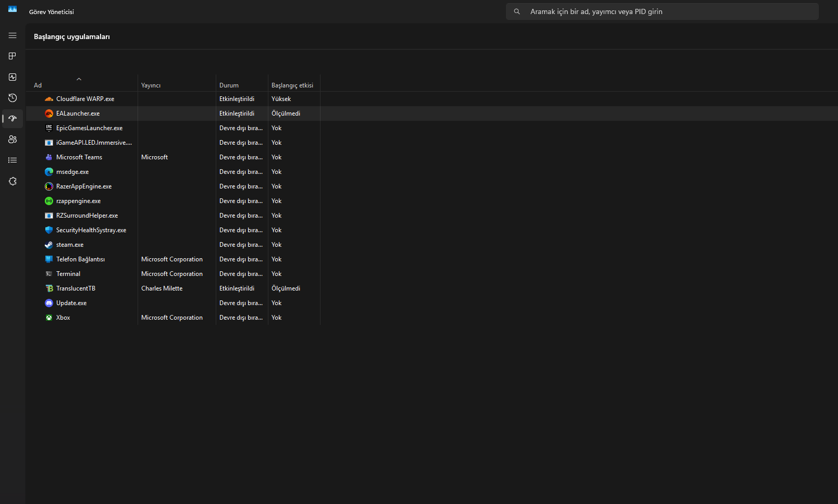Click the search magnifier icon
This screenshot has height=504, width=838.
click(x=517, y=11)
